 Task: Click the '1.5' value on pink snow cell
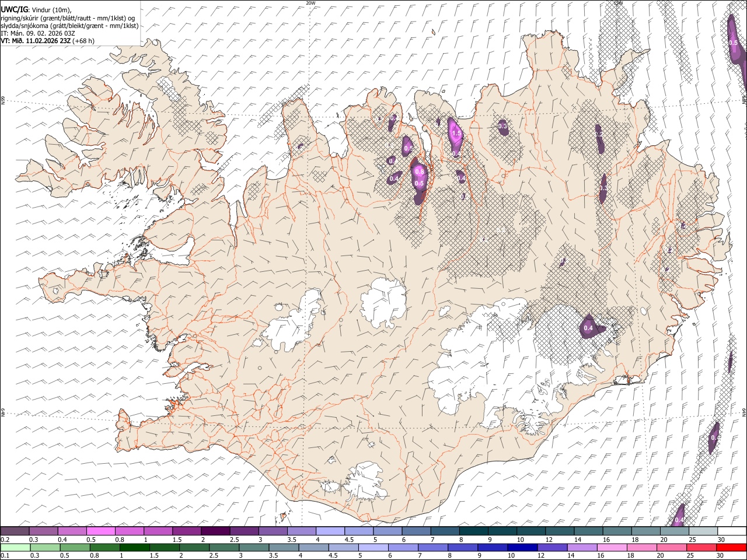456,134
